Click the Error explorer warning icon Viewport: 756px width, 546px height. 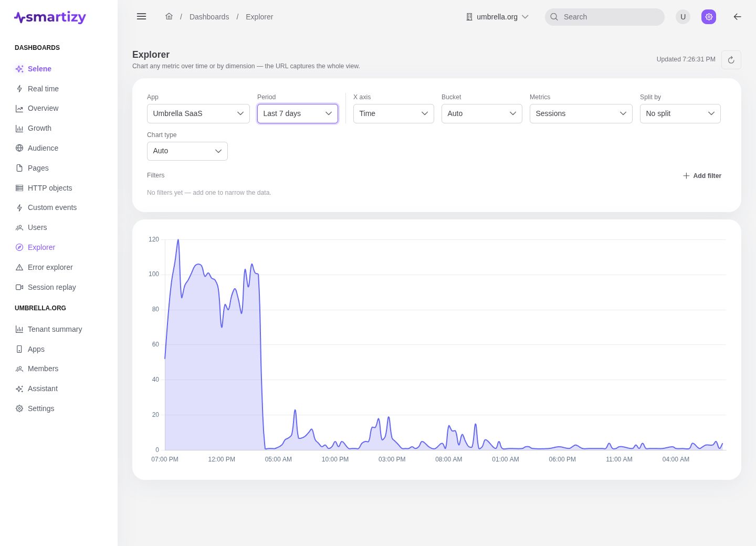[x=19, y=267]
